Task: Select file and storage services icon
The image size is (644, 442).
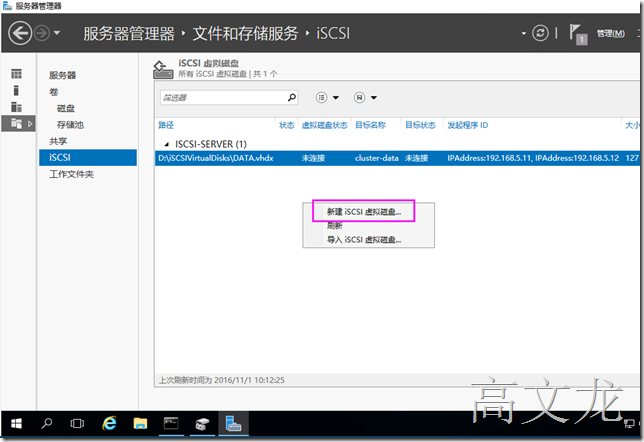Action: point(18,123)
